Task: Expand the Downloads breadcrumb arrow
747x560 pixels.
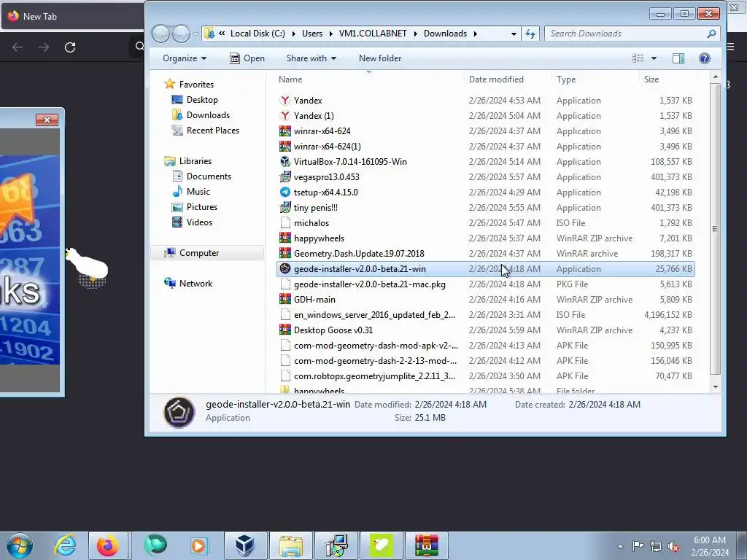Action: 475,34
